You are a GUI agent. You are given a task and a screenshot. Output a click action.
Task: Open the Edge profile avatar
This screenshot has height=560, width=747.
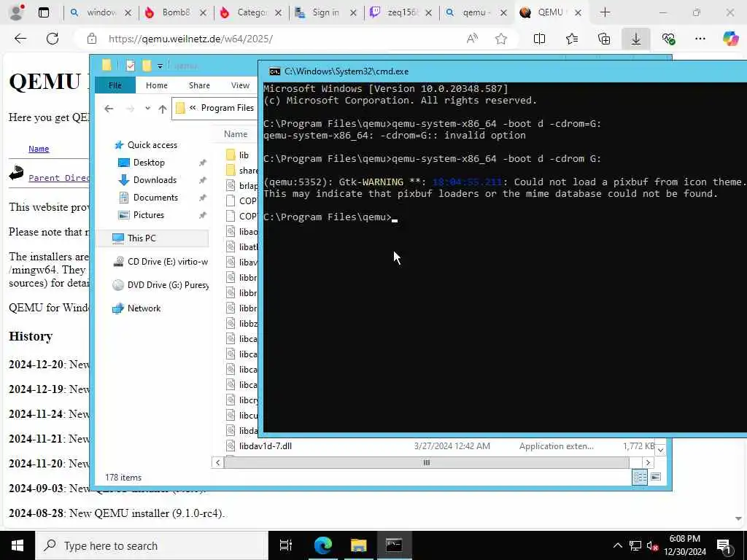coord(16,12)
